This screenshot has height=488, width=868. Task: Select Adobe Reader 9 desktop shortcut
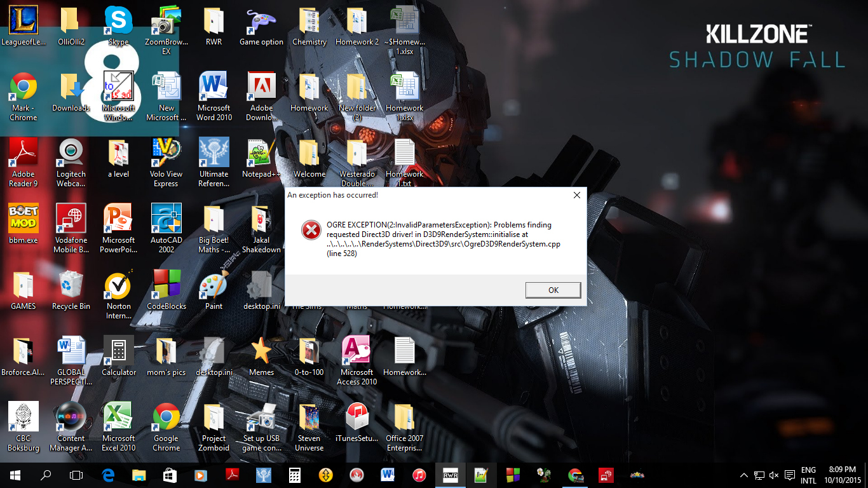pos(24,163)
